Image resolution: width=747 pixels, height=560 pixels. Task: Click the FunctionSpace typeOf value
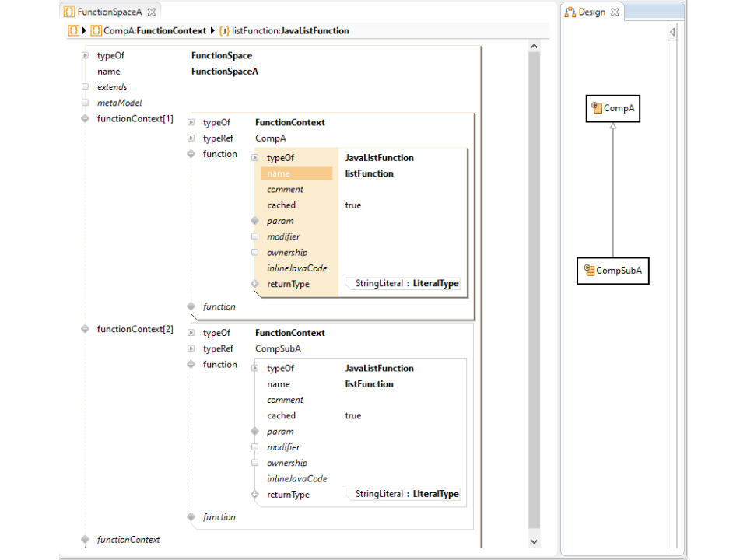(222, 55)
